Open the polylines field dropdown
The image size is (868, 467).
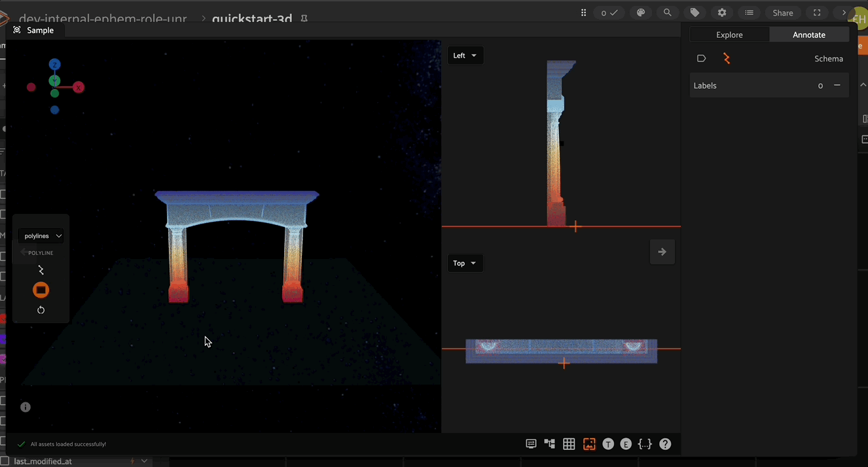tap(41, 236)
